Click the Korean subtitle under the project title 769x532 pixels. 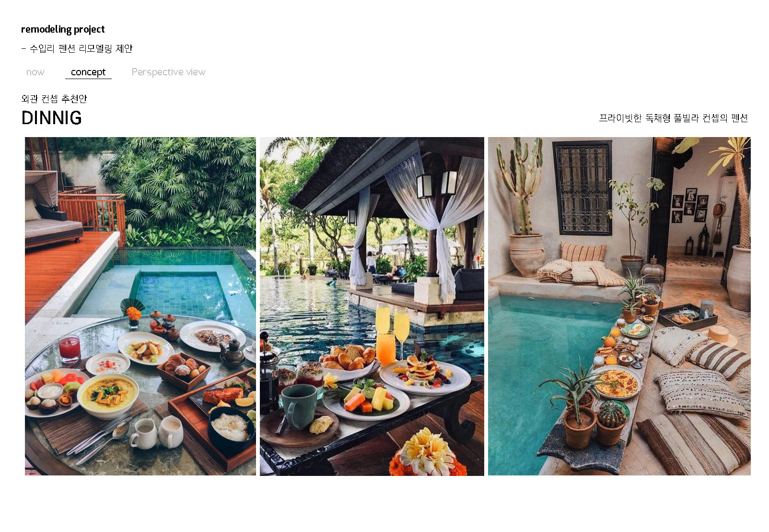(x=77, y=48)
